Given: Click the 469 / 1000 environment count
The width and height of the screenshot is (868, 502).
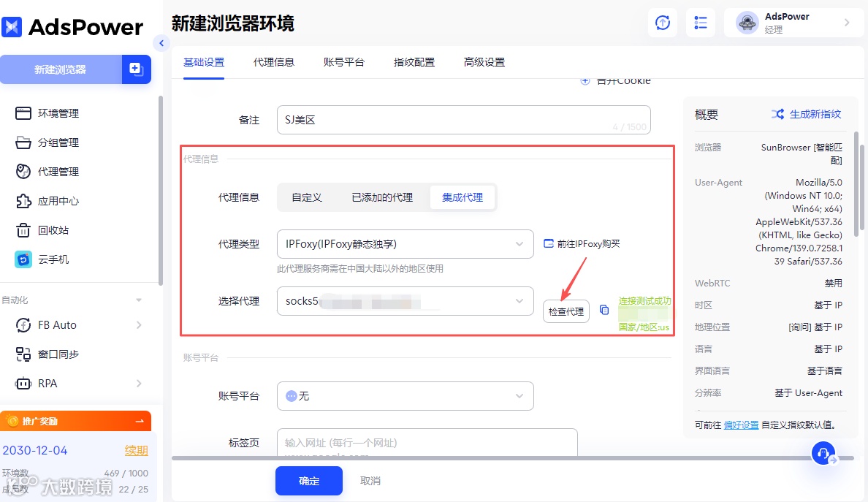Looking at the screenshot, I should tap(126, 474).
